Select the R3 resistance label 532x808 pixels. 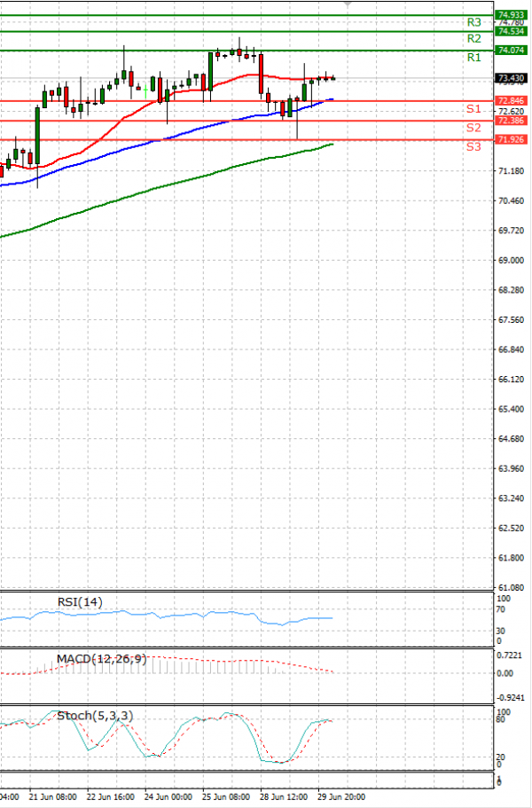(473, 22)
